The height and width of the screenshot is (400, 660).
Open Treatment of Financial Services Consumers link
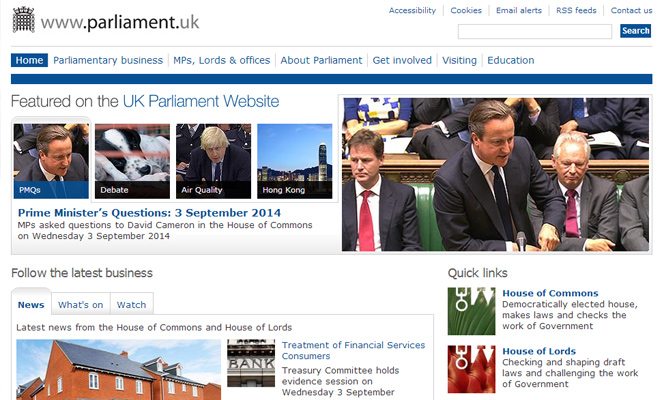pyautogui.click(x=354, y=350)
